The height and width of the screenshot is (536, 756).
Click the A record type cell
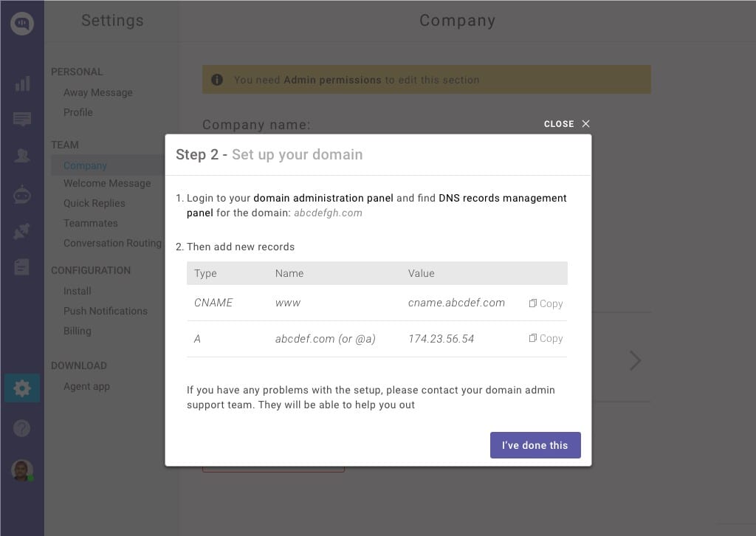[x=197, y=339]
